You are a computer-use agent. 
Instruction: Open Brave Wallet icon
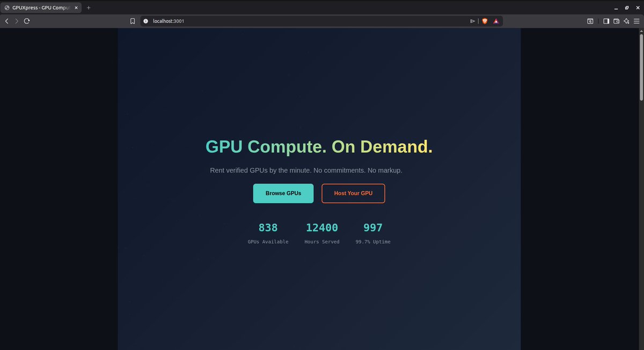(616, 21)
